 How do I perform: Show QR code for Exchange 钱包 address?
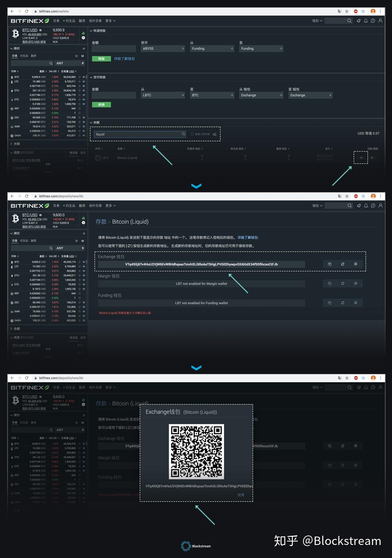point(356,264)
